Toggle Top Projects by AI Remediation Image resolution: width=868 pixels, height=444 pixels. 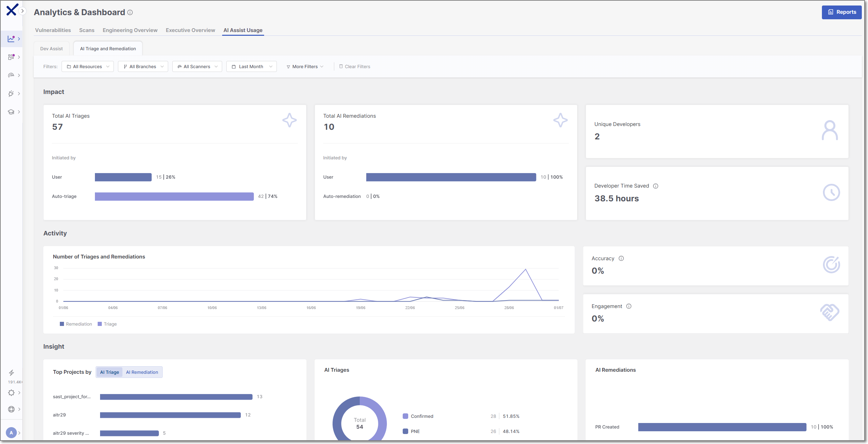click(142, 372)
